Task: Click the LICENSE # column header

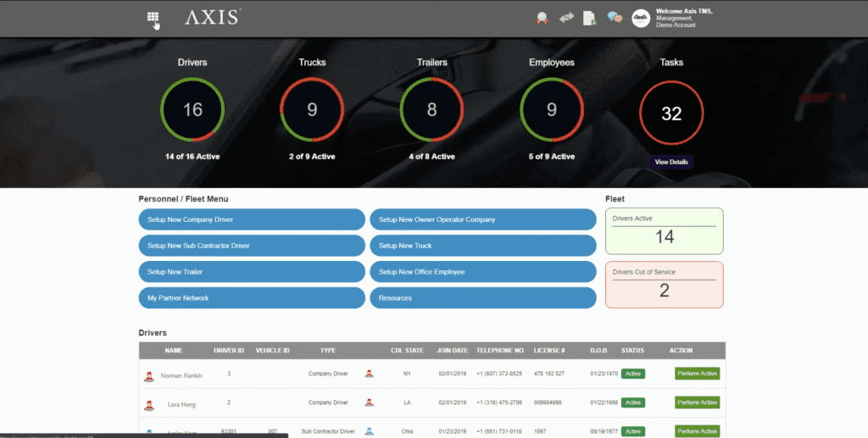Action: coord(549,351)
